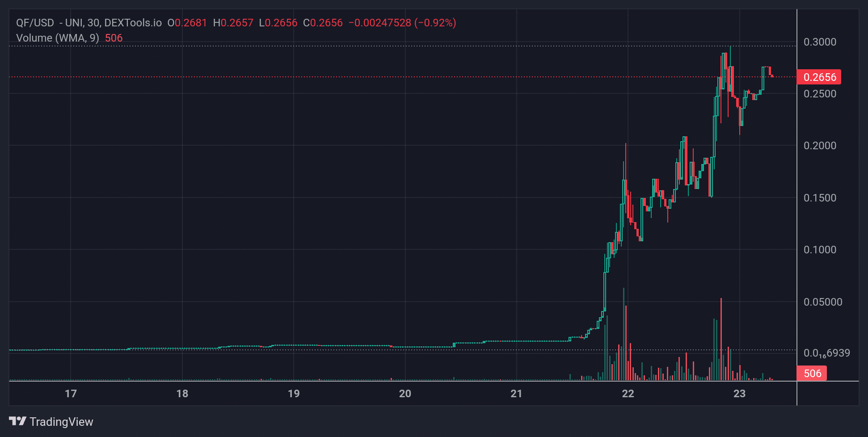The image size is (868, 437).
Task: Click the 0.0₁₆6939 price axis label
Action: pos(827,353)
